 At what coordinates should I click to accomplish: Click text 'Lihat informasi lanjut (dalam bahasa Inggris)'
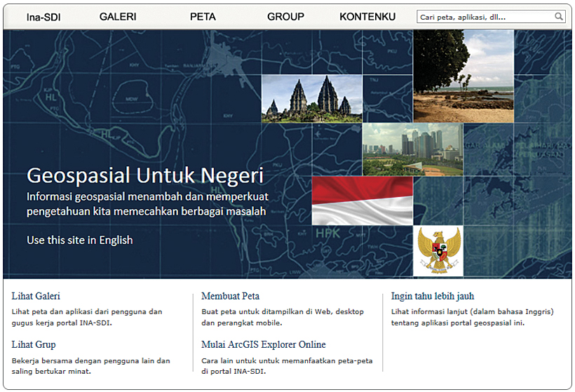coord(473,311)
